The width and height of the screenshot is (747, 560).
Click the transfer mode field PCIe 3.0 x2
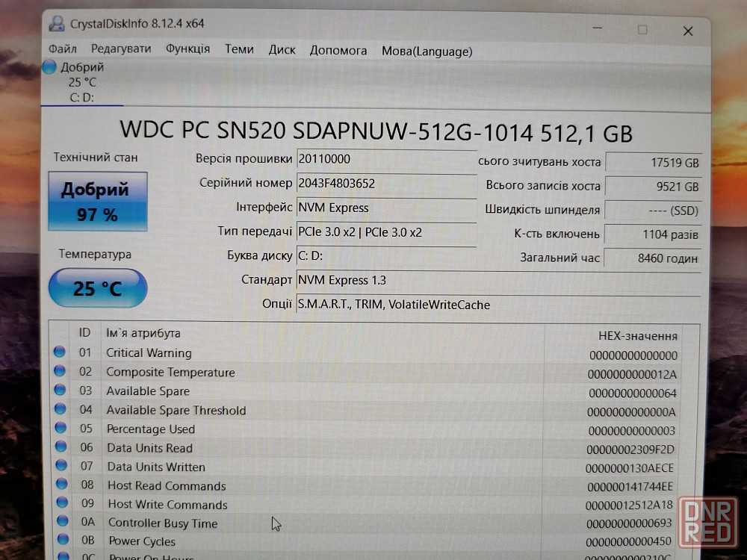click(386, 232)
